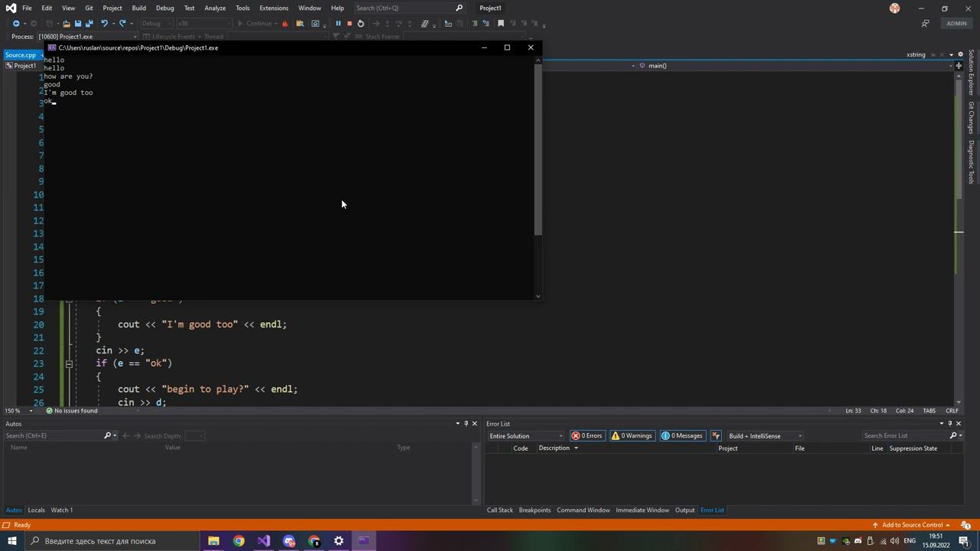Expand Add to Source Control options
The width and height of the screenshot is (980, 551).
[x=948, y=525]
